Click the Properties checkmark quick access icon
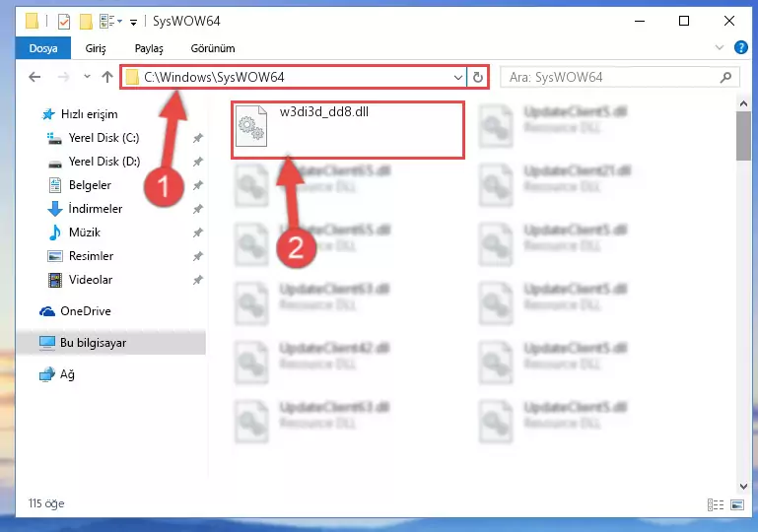Viewport: 758px width, 532px height. coord(64,22)
